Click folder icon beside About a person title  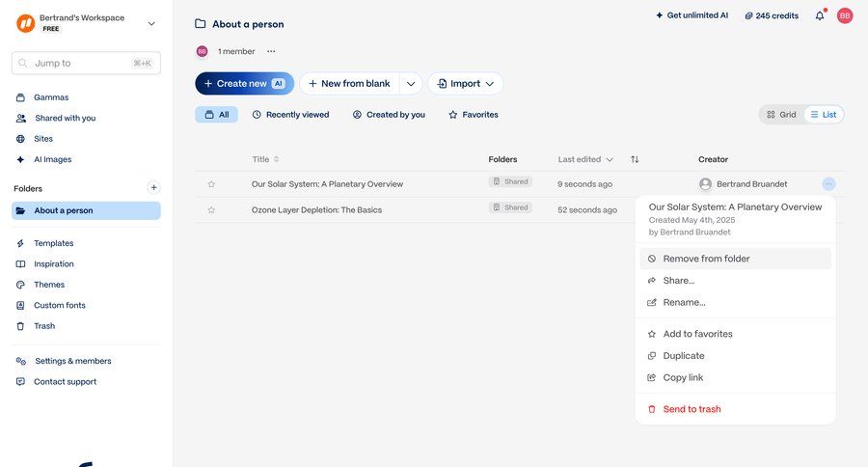tap(201, 24)
